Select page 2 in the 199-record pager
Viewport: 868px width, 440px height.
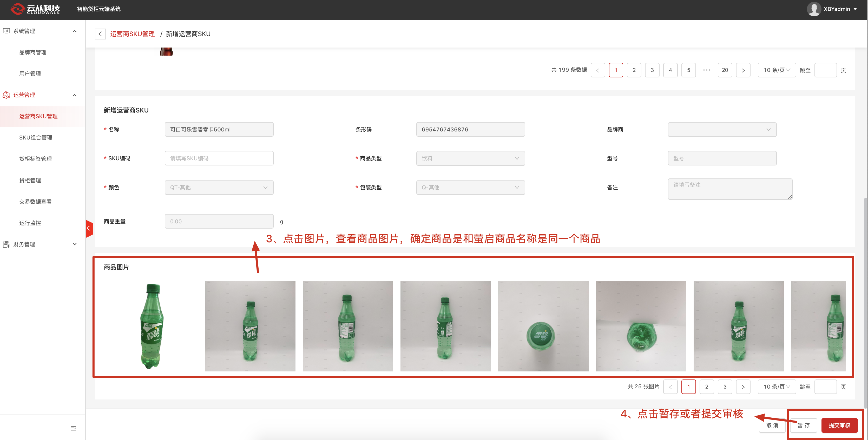634,70
